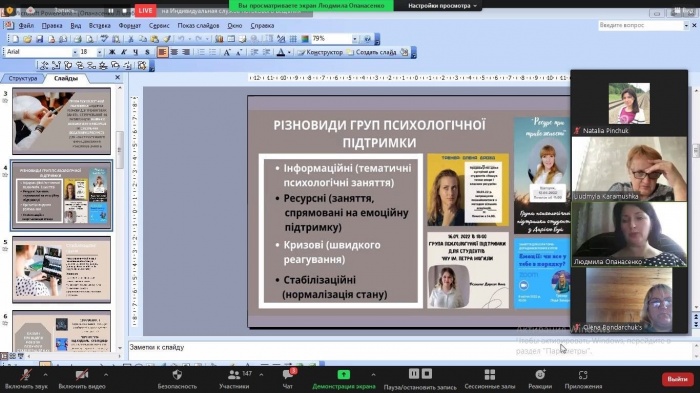Click the Конструктор button
Screen dimensions: 700x393
point(320,52)
